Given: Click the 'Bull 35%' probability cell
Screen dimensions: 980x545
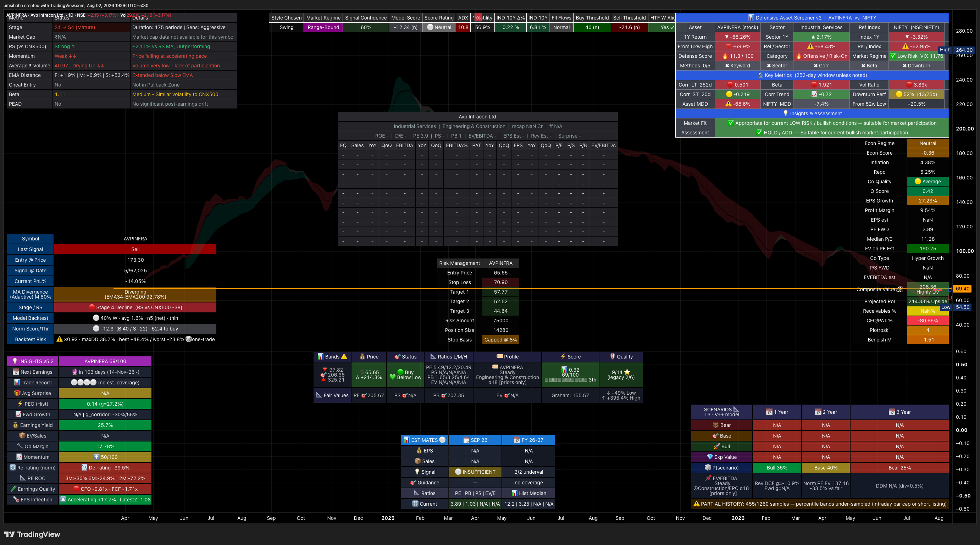Looking at the screenshot, I should pyautogui.click(x=777, y=467).
